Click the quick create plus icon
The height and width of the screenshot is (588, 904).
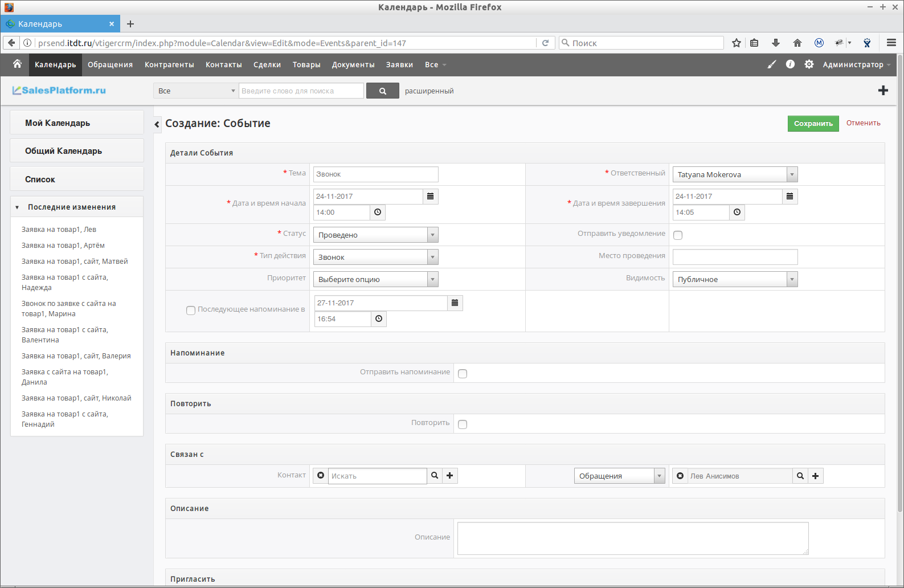tap(883, 91)
